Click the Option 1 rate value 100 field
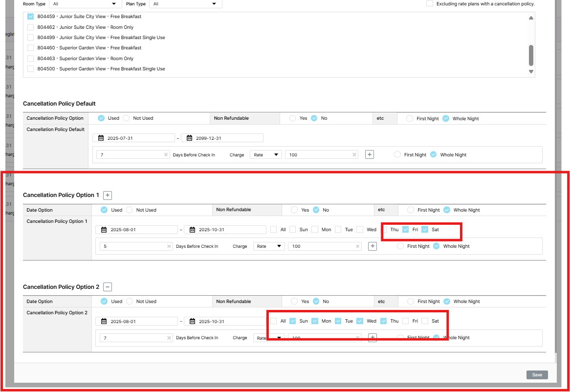Viewport: 570px width, 392px height. click(x=325, y=246)
